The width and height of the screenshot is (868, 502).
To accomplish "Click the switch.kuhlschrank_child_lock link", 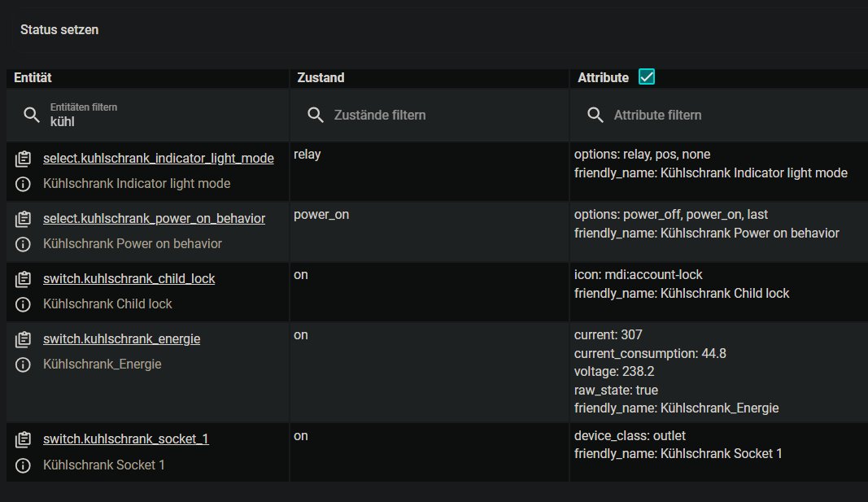I will coord(129,278).
